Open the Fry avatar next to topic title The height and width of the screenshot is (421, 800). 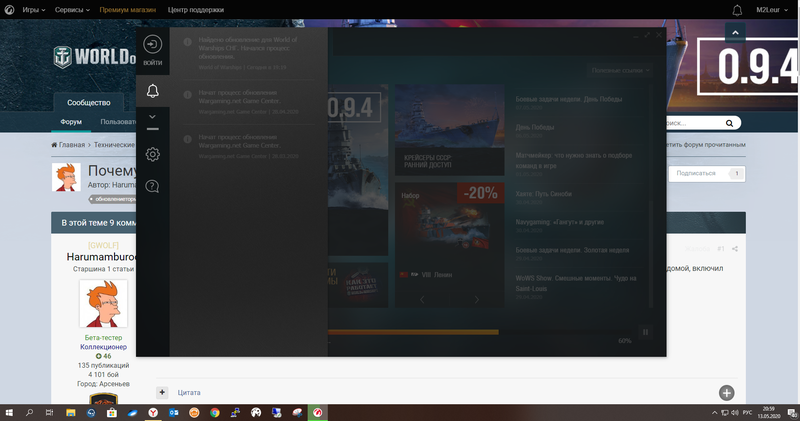66,178
